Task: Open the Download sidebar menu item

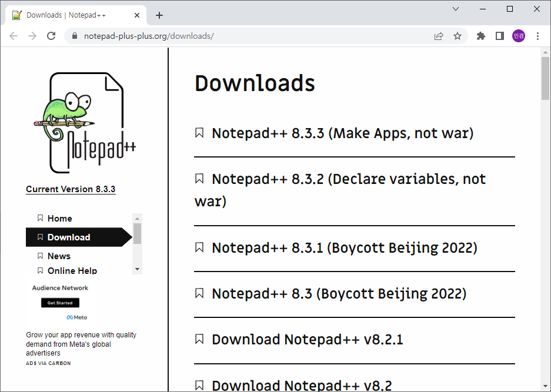Action: point(79,237)
